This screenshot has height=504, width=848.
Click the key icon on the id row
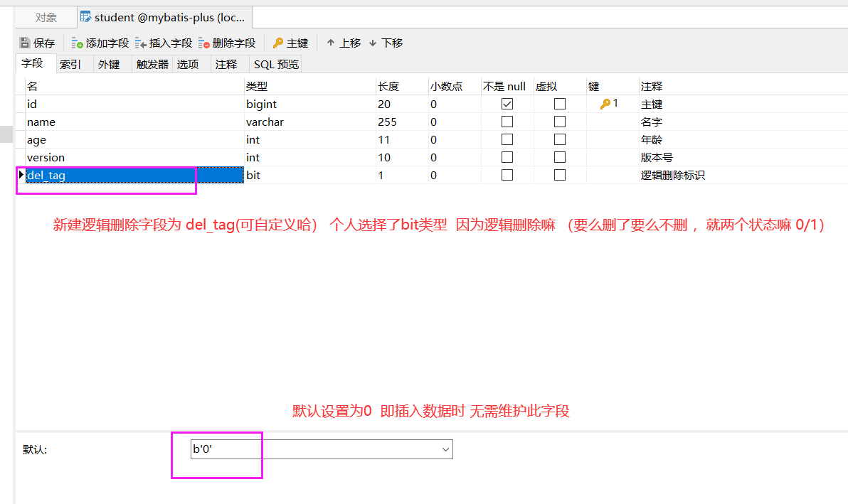click(604, 104)
